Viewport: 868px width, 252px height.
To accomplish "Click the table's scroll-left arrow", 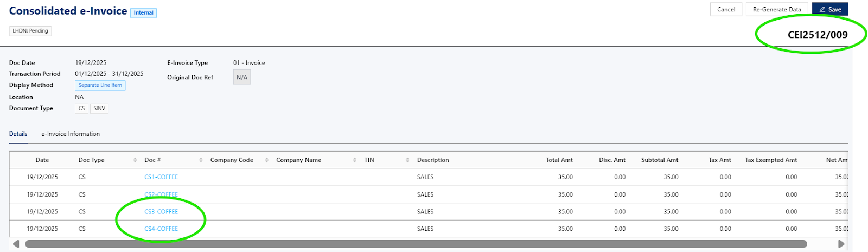I will [x=16, y=244].
